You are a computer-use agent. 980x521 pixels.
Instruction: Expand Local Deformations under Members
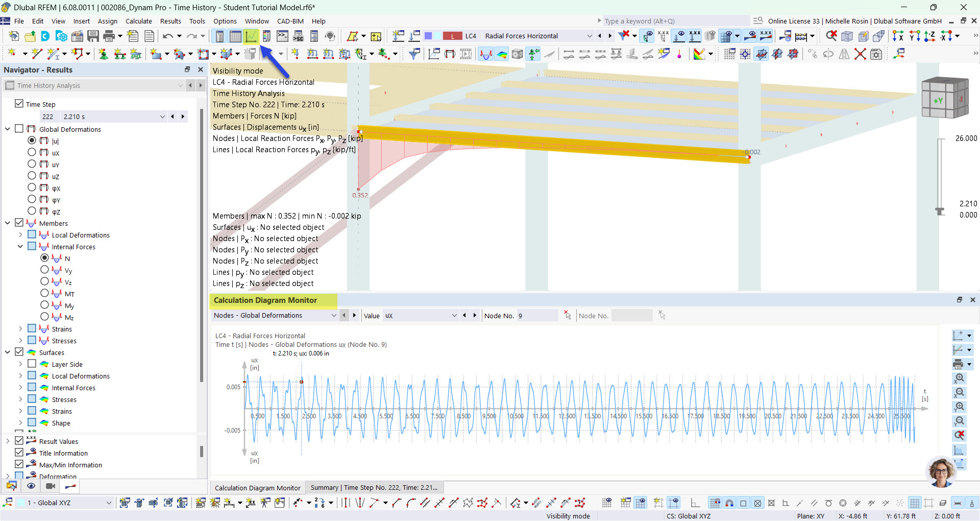[x=20, y=234]
